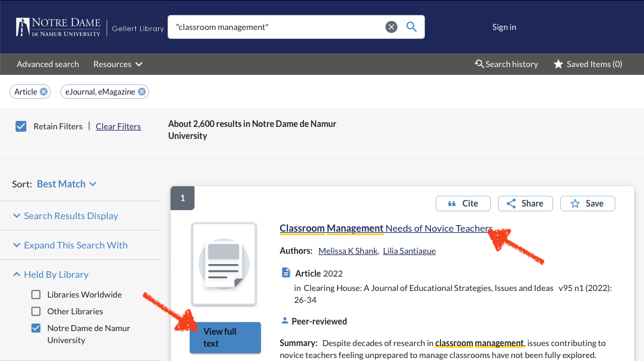Change sort order from Best Match

[x=66, y=184]
